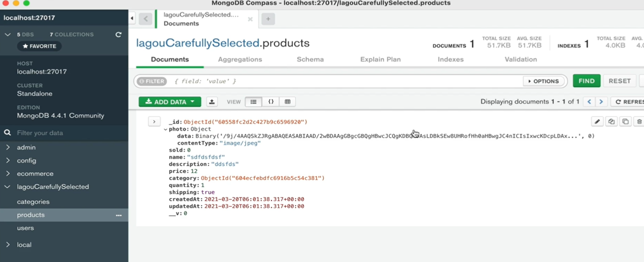Click the contentType value "image/jpeg"
Image resolution: width=644 pixels, height=262 pixels.
pos(240,143)
